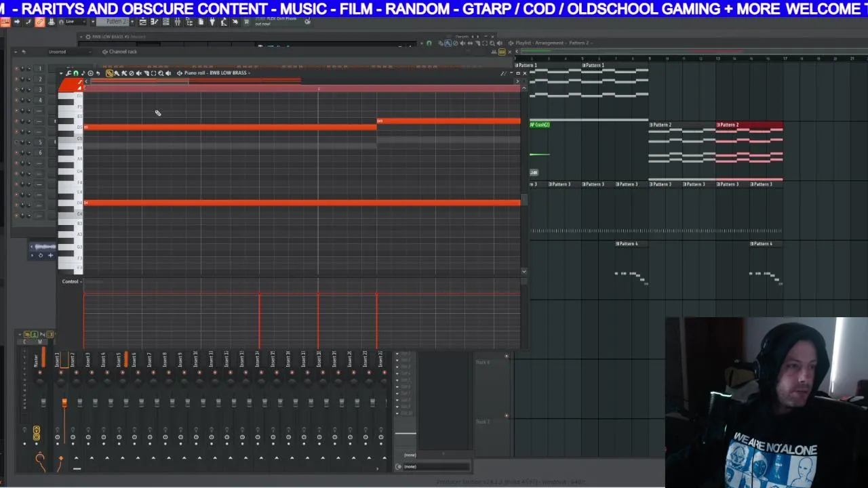
Task: Click the View browser icon in main toolbar
Action: point(189,22)
